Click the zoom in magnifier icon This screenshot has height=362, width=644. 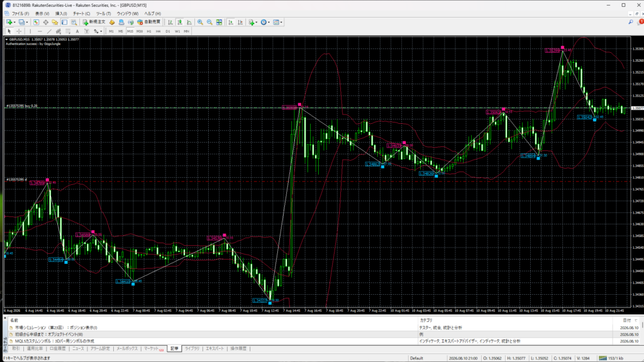coord(200,22)
